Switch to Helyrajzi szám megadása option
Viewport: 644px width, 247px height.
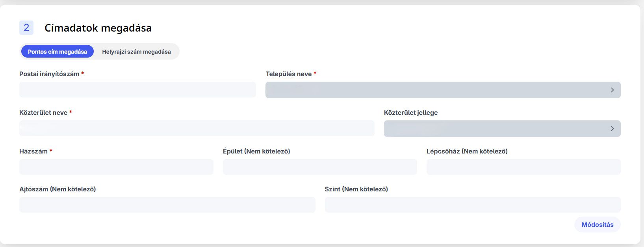136,52
